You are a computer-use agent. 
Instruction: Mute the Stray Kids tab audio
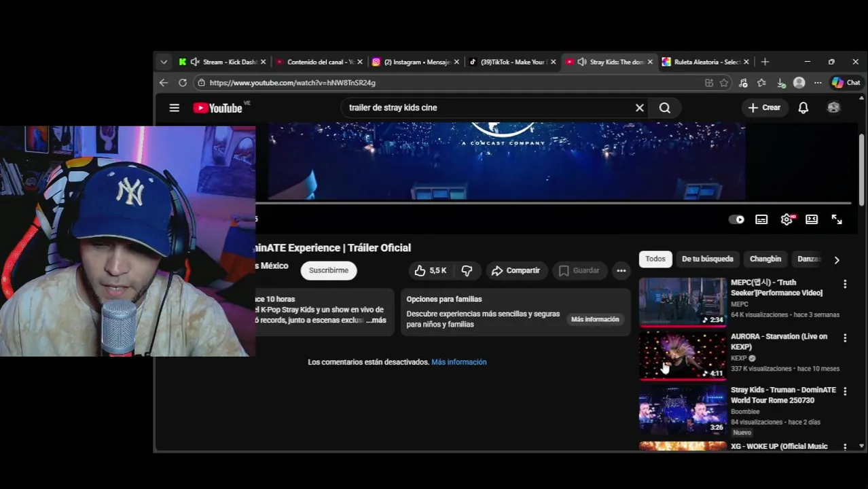[582, 62]
